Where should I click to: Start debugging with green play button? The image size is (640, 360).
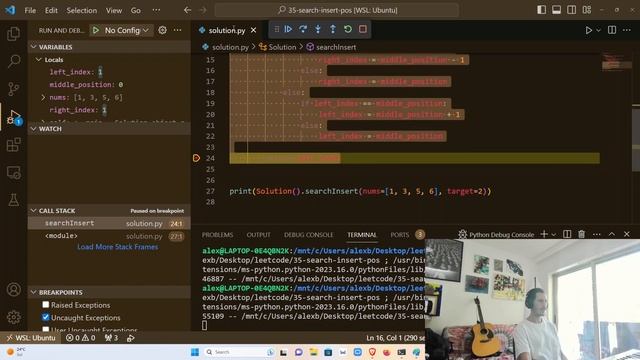click(x=96, y=30)
